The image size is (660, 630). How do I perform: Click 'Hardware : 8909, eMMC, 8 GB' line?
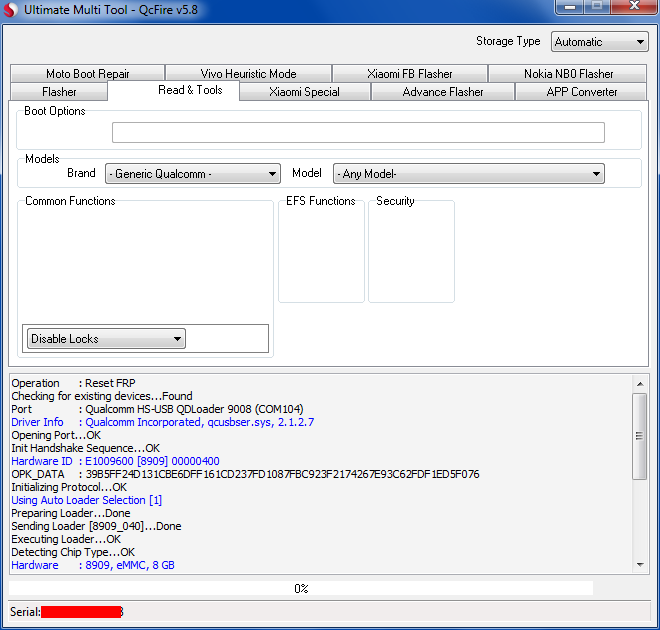93,565
